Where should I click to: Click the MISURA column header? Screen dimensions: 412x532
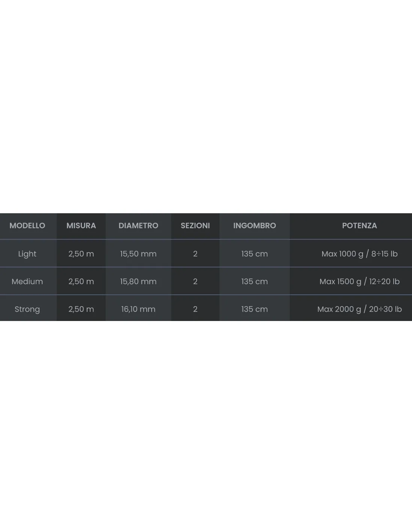[81, 226]
